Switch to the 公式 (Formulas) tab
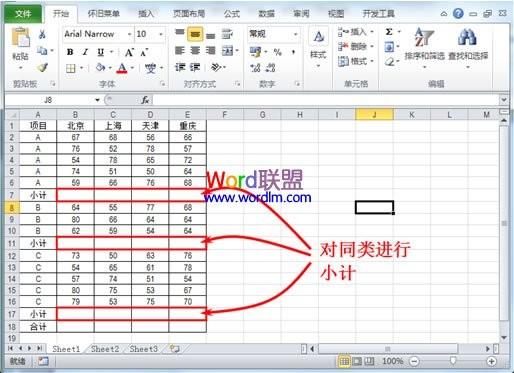Image resolution: width=514 pixels, height=373 pixels. (x=232, y=14)
